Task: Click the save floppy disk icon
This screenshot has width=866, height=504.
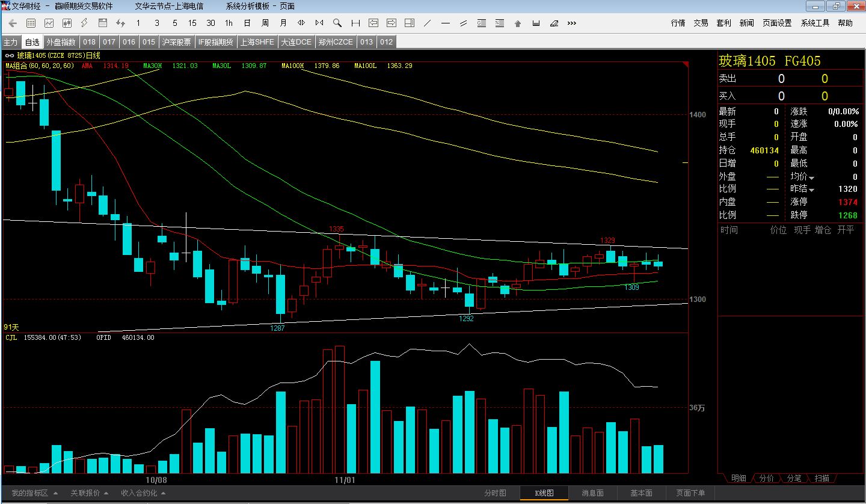Action: (103, 23)
